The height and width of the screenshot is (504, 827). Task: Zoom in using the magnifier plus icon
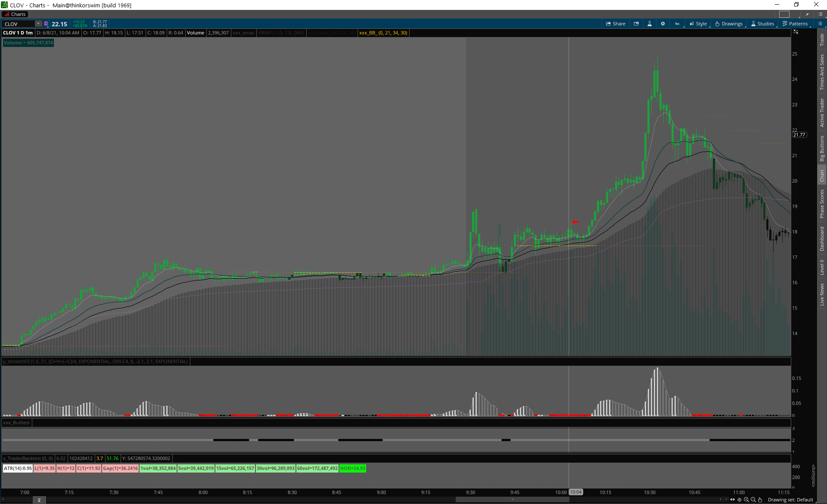point(746,500)
